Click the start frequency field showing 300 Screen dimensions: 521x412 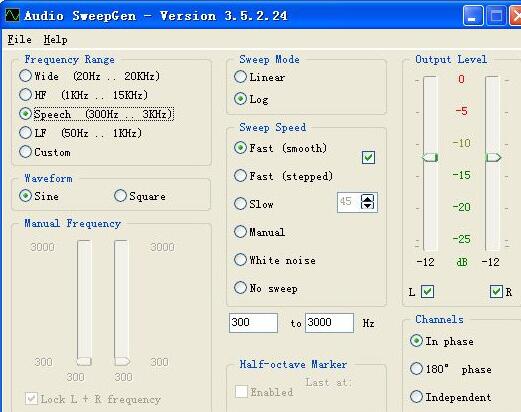click(x=253, y=323)
